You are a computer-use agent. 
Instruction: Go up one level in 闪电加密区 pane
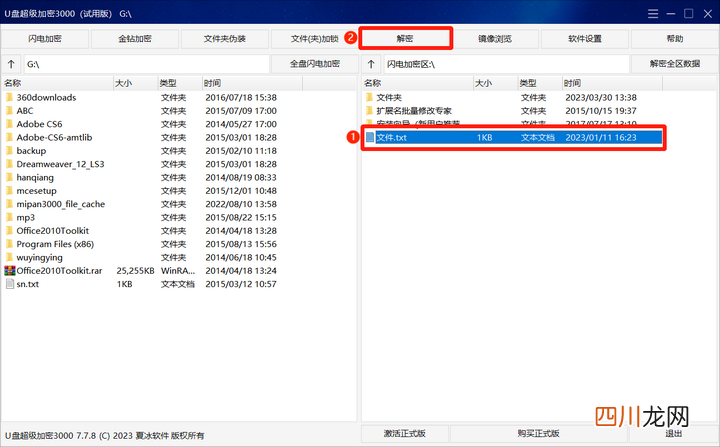pos(371,64)
